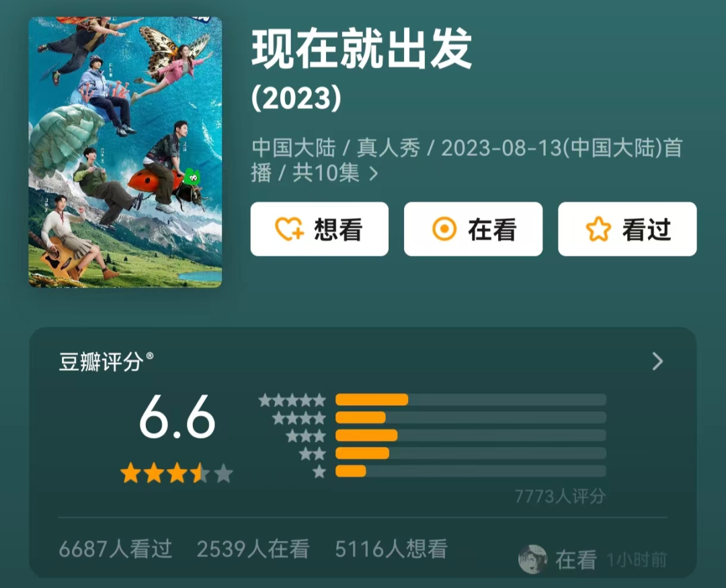Select the five-star rating bar
This screenshot has height=588, width=726.
coord(471,400)
